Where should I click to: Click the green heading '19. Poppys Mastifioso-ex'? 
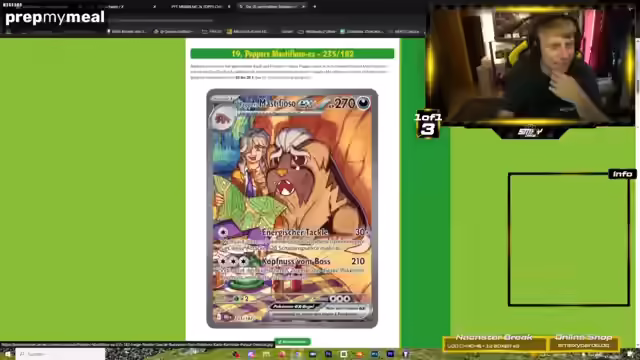pyautogui.click(x=292, y=53)
